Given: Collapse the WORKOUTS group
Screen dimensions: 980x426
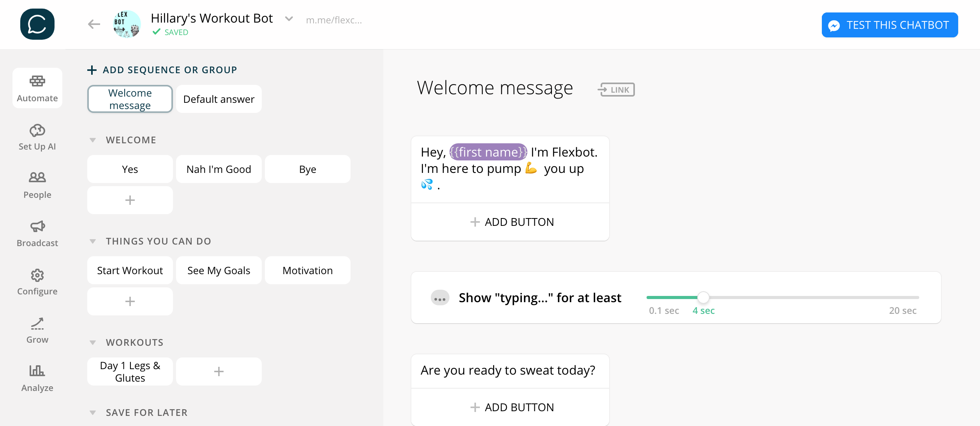Looking at the screenshot, I should (93, 343).
